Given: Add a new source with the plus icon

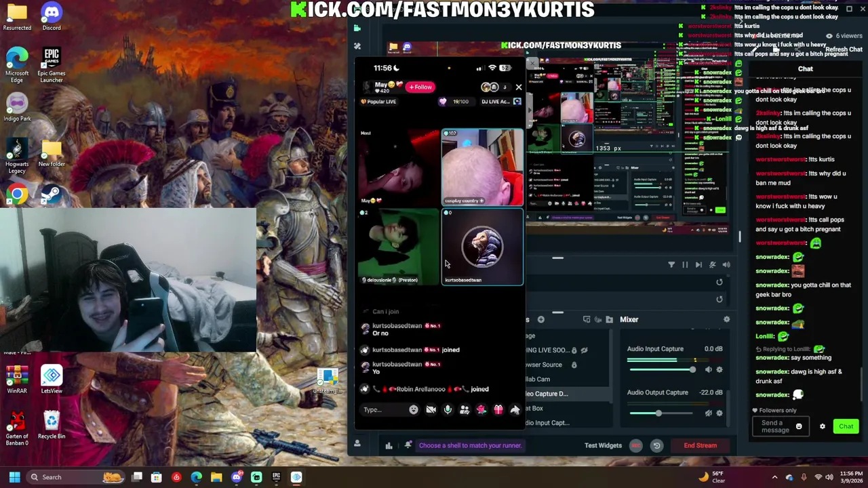Looking at the screenshot, I should [x=541, y=319].
